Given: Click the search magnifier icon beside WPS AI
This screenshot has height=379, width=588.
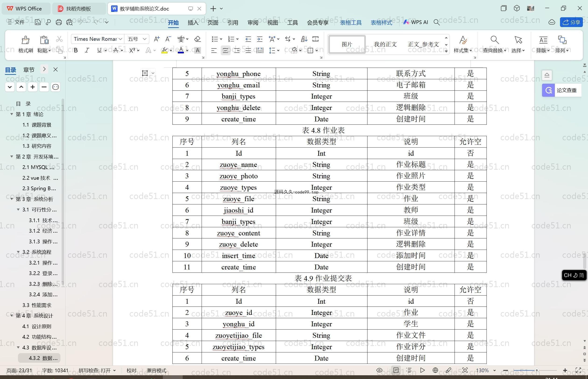Looking at the screenshot, I should [x=437, y=22].
